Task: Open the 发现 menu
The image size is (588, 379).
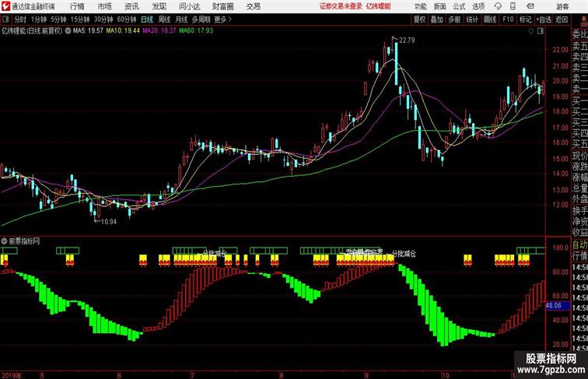Action: [x=159, y=6]
